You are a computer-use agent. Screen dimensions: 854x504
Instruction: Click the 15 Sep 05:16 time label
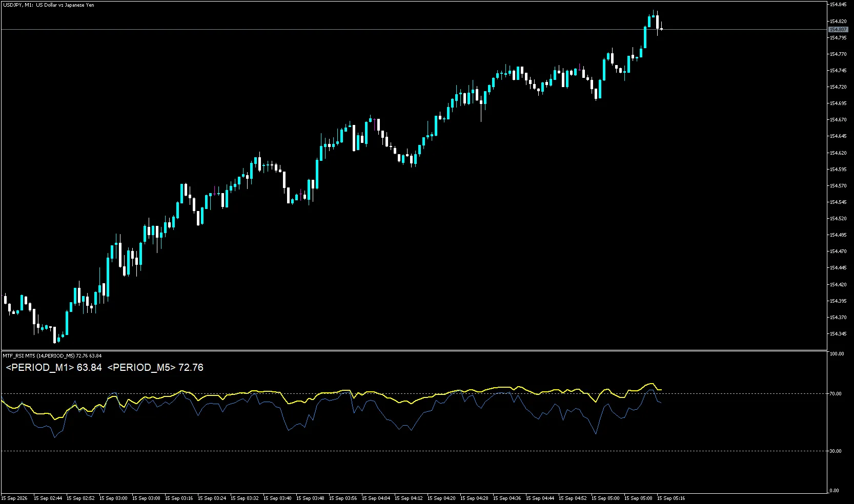(x=671, y=498)
